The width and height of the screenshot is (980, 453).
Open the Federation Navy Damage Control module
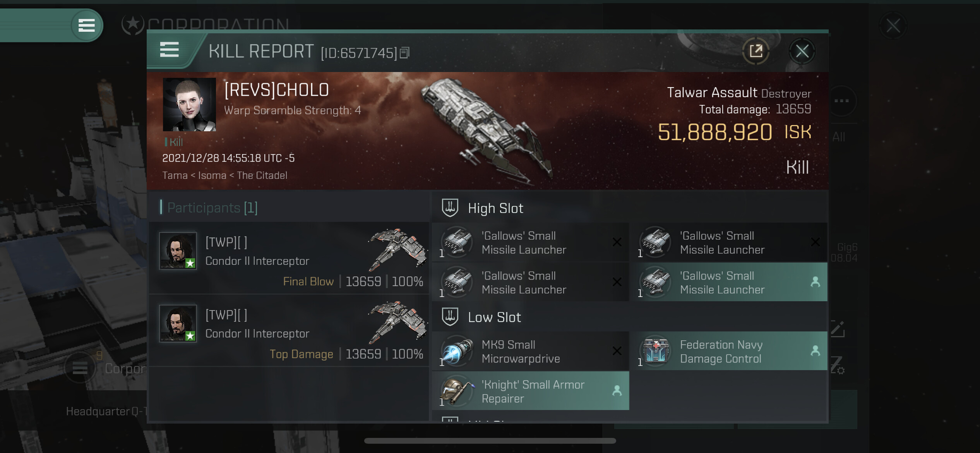click(x=729, y=351)
